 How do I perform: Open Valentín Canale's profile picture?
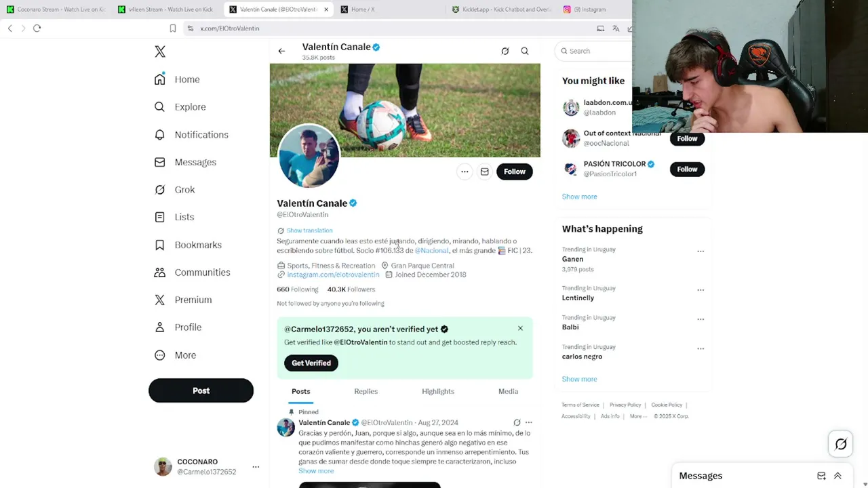(x=309, y=157)
